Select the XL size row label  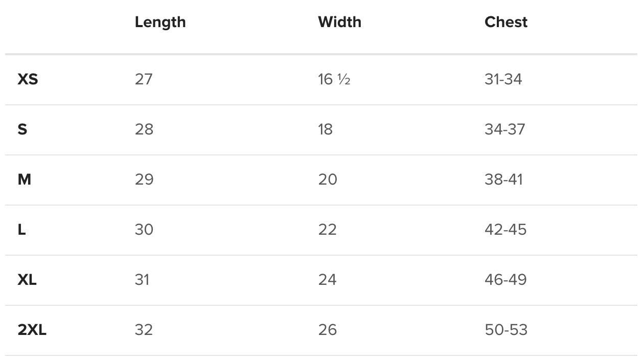[x=27, y=280]
